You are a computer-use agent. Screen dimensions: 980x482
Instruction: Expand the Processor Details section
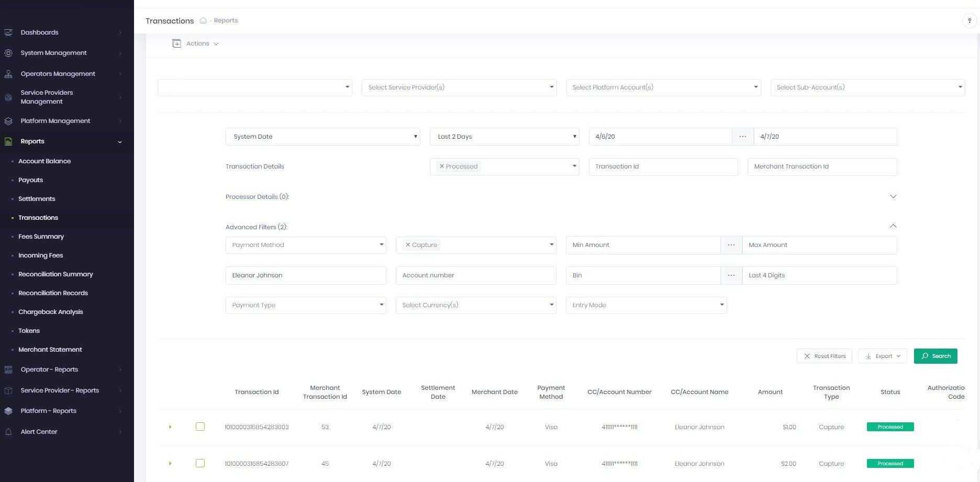pyautogui.click(x=893, y=197)
